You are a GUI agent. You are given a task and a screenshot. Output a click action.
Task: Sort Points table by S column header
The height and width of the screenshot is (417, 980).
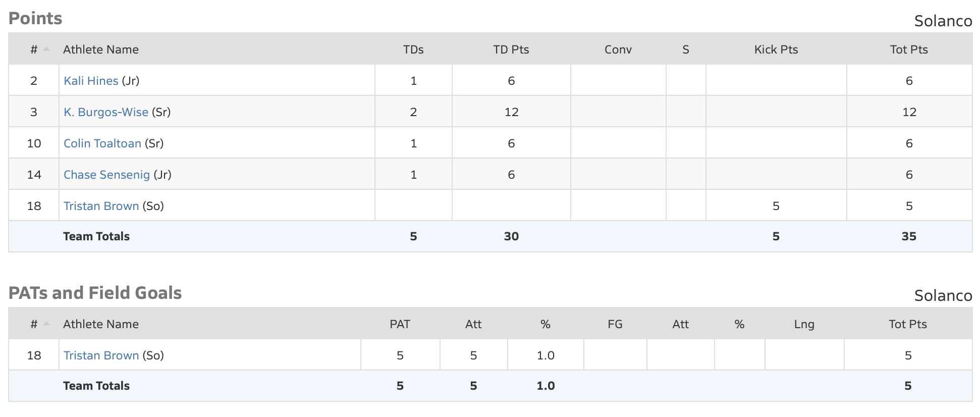click(686, 49)
